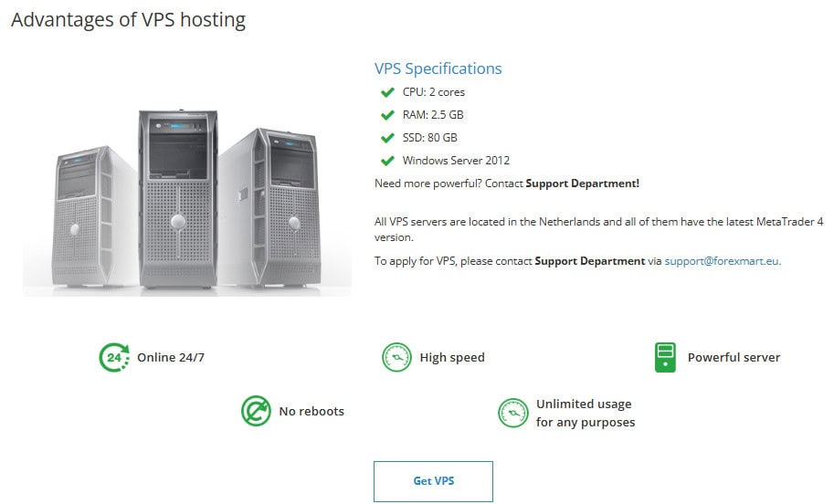Click the Unlimited usage gauge icon

coord(512,413)
